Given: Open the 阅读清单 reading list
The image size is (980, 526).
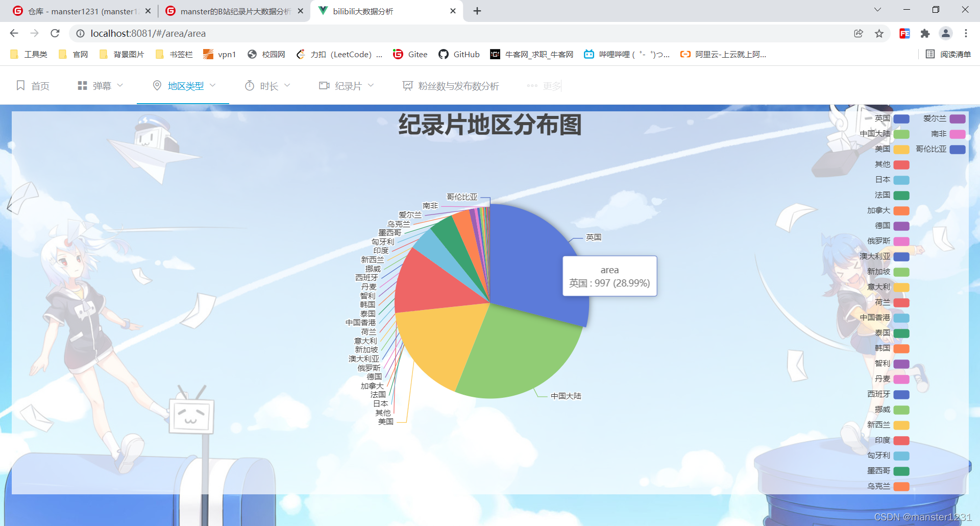Looking at the screenshot, I should (948, 54).
